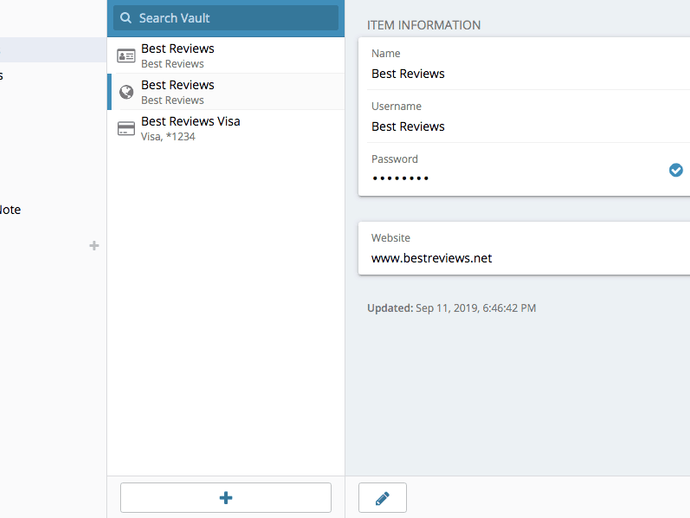Click the Username value Best Reviews

click(x=408, y=126)
